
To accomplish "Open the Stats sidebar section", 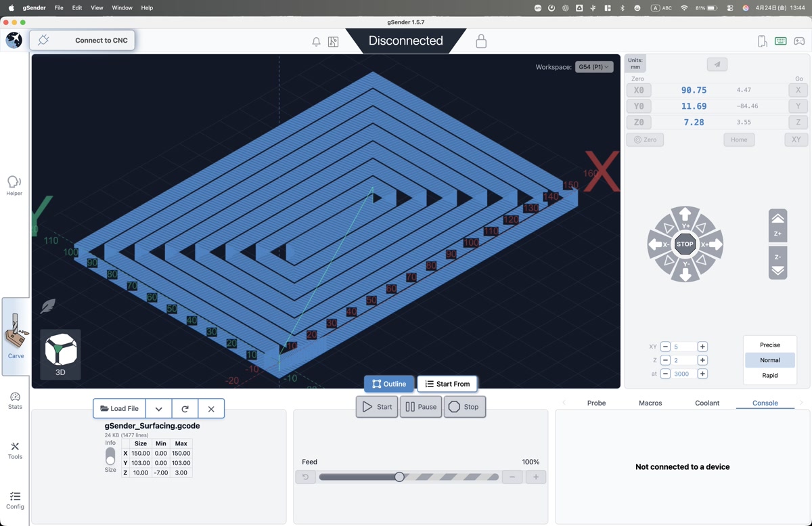I will (x=15, y=400).
